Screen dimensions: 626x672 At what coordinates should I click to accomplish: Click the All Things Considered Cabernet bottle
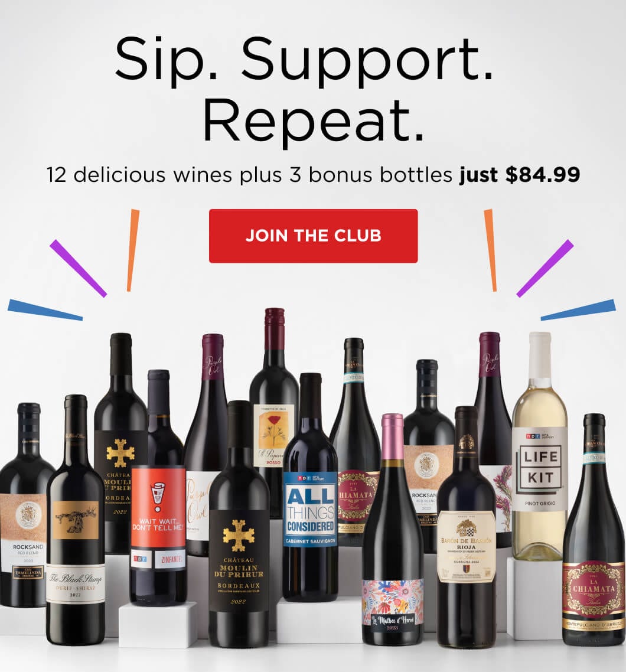coord(310,488)
